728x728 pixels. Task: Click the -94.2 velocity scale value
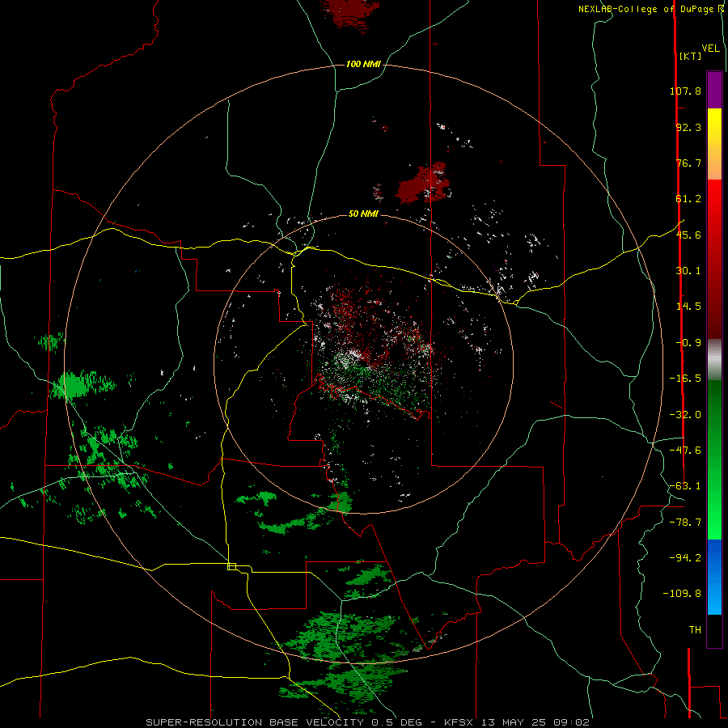click(x=685, y=558)
